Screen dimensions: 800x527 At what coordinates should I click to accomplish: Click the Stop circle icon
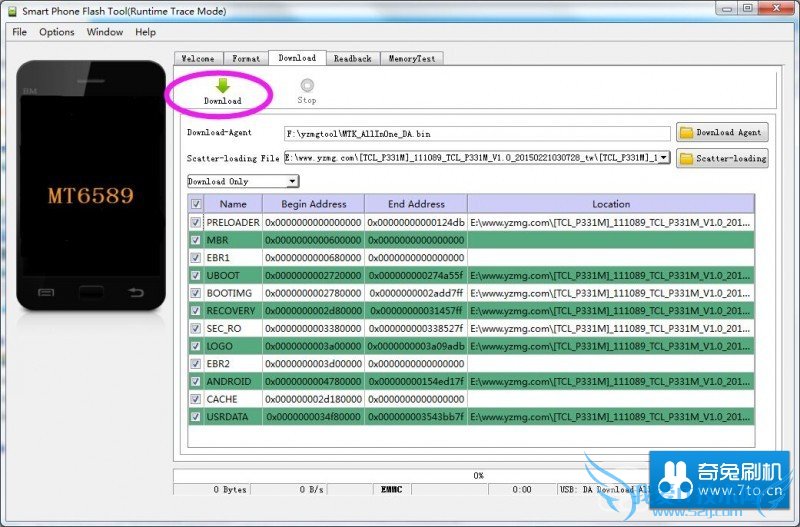(307, 85)
